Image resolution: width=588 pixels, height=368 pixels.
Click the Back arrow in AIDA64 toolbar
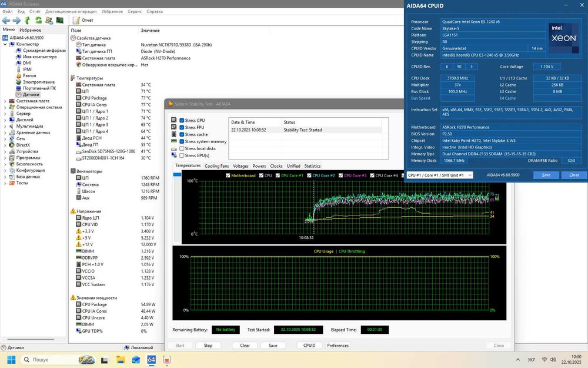6,20
